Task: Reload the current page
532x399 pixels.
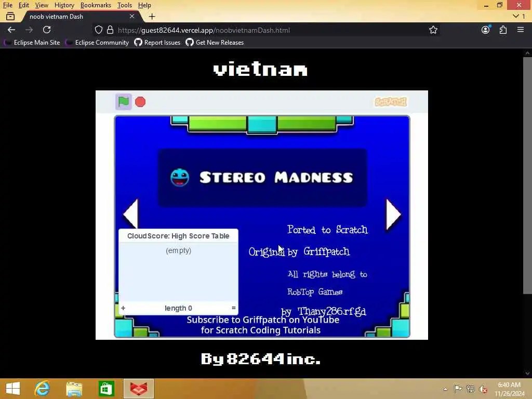Action: (x=47, y=30)
